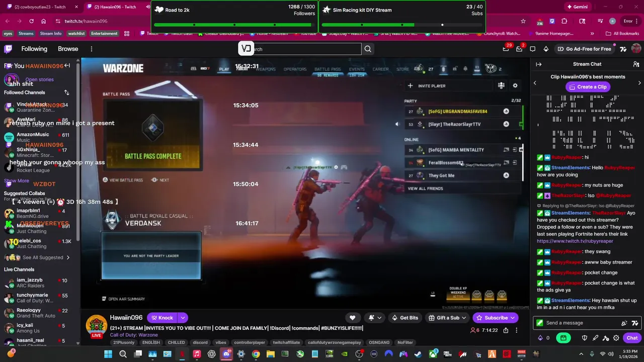Screen dimensions: 644x362
Task: Open Steam from the taskbar
Action: [x=418, y=354]
